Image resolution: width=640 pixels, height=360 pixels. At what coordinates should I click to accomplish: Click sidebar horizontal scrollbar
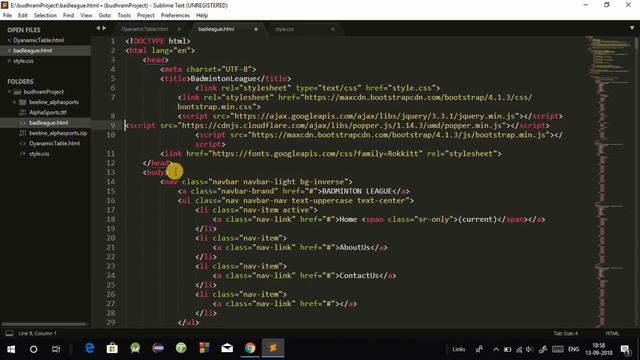point(44,324)
